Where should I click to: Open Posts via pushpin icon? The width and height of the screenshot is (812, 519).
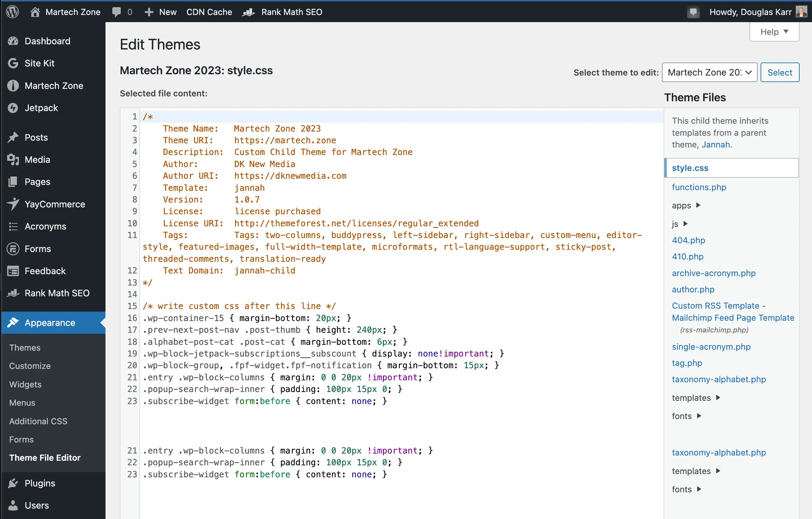pyautogui.click(x=13, y=137)
